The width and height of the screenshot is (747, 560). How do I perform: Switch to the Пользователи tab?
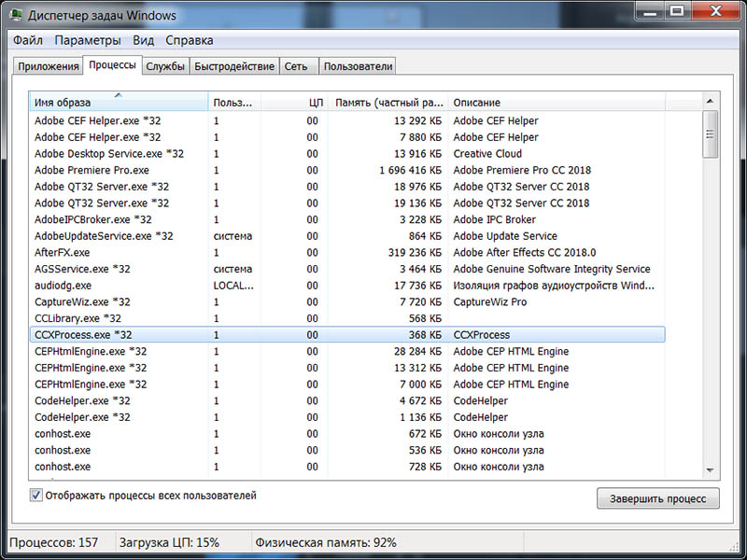click(358, 66)
